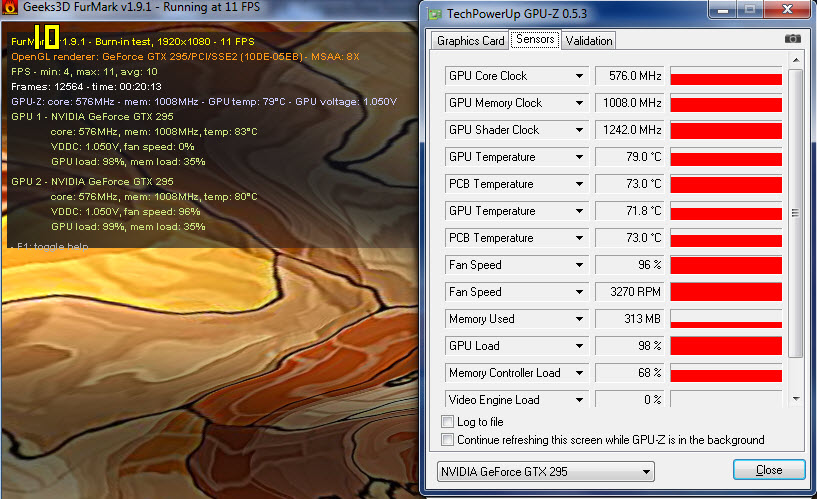Select the Sensors tab
The width and height of the screenshot is (817, 499).
535,40
